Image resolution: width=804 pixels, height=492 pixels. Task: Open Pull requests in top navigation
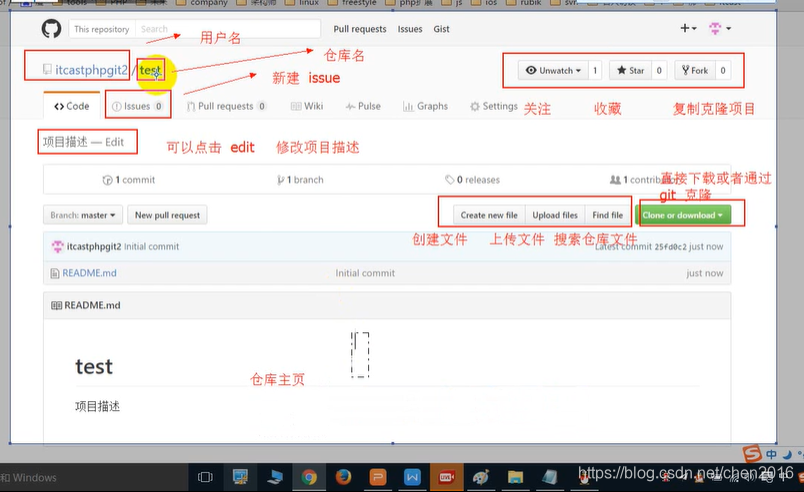tap(359, 29)
